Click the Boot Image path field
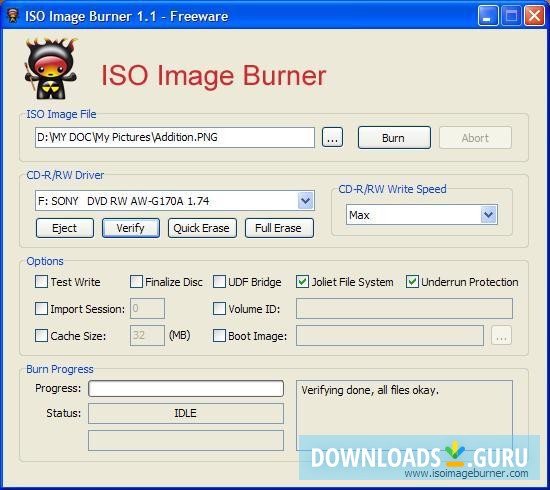550x490 pixels. [390, 336]
